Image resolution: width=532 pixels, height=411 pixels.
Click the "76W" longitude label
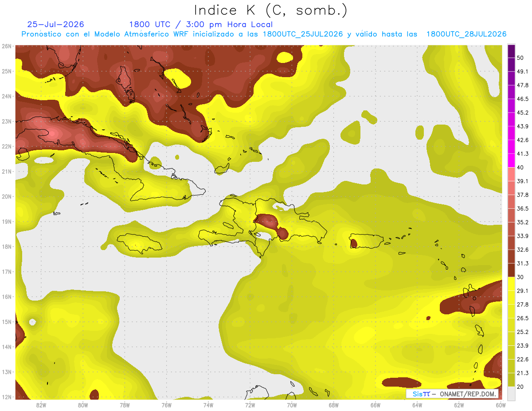(166, 405)
